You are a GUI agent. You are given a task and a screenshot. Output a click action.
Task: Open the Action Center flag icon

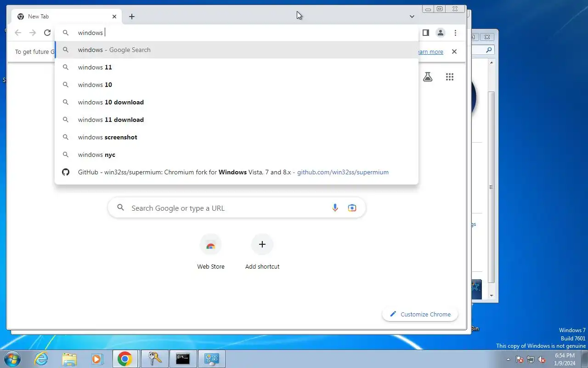[x=520, y=360]
